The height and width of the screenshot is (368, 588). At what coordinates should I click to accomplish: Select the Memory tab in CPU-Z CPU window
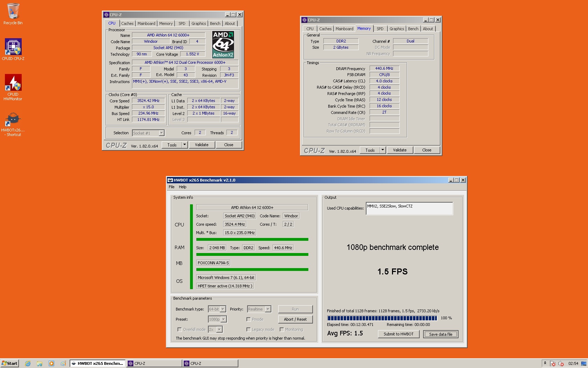(x=166, y=23)
